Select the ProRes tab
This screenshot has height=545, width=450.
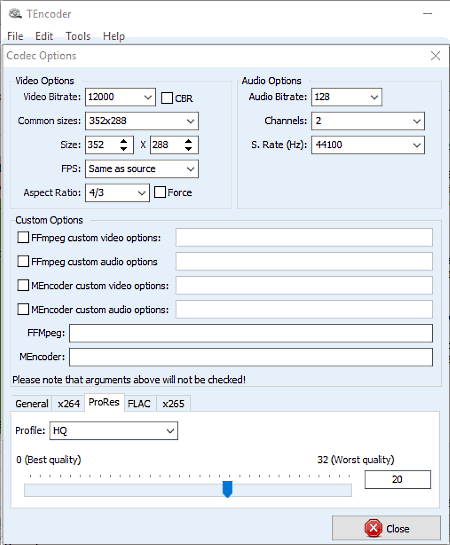[x=104, y=402]
